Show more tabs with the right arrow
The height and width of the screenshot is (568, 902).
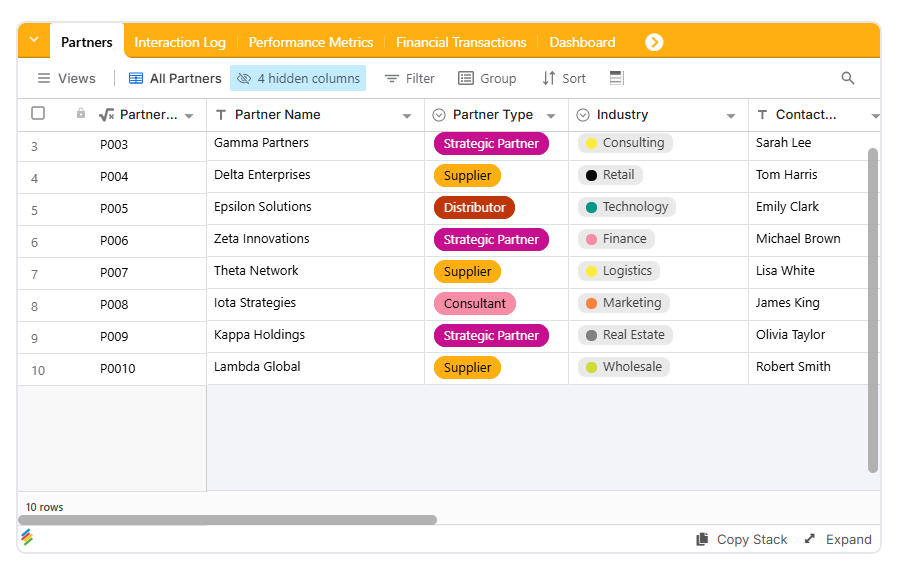pos(654,42)
